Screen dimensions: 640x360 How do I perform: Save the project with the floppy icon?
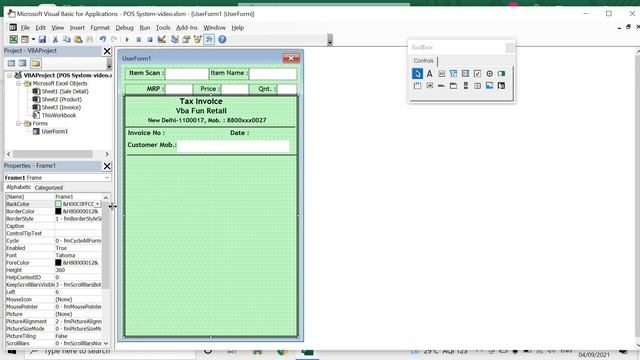42,40
